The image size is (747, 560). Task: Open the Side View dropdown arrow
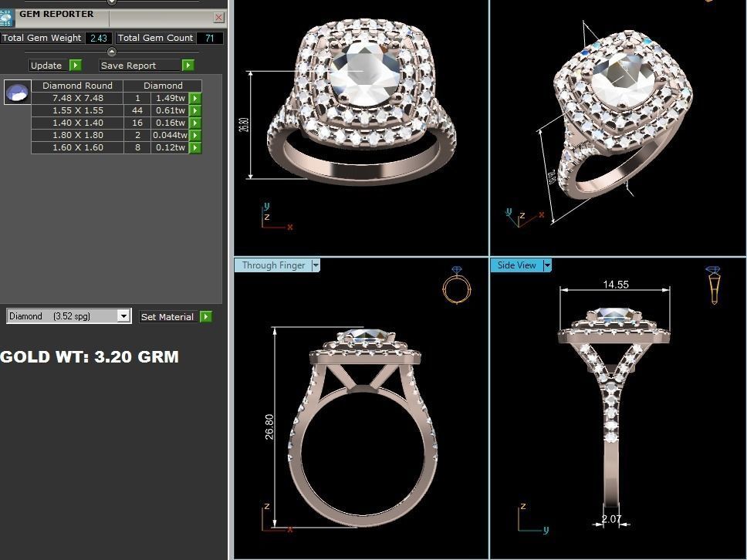click(x=547, y=265)
